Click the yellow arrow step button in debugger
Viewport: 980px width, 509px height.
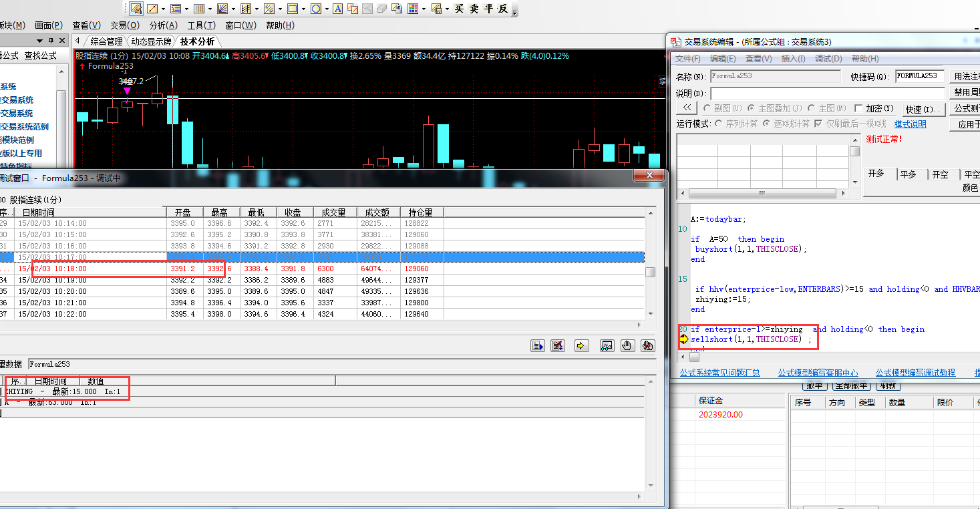click(x=581, y=345)
